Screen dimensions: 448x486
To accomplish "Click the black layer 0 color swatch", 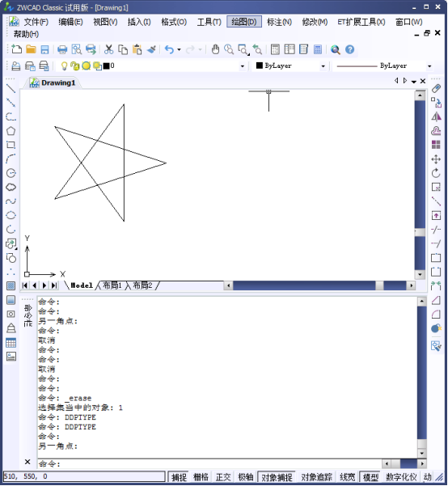I will tap(107, 66).
